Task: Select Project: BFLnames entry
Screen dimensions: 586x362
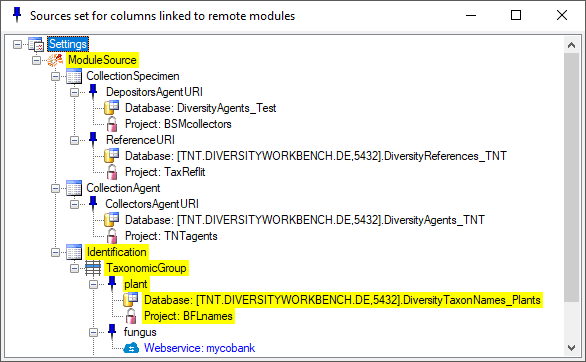Action: pyautogui.click(x=188, y=316)
